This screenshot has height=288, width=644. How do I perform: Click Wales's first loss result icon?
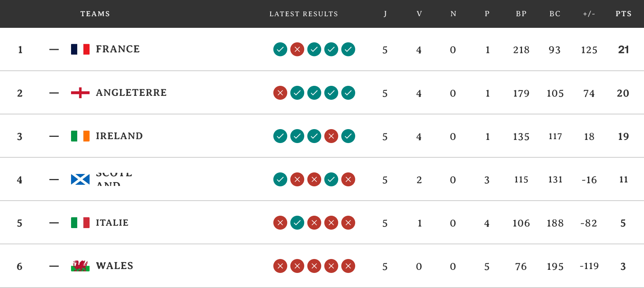pos(280,266)
